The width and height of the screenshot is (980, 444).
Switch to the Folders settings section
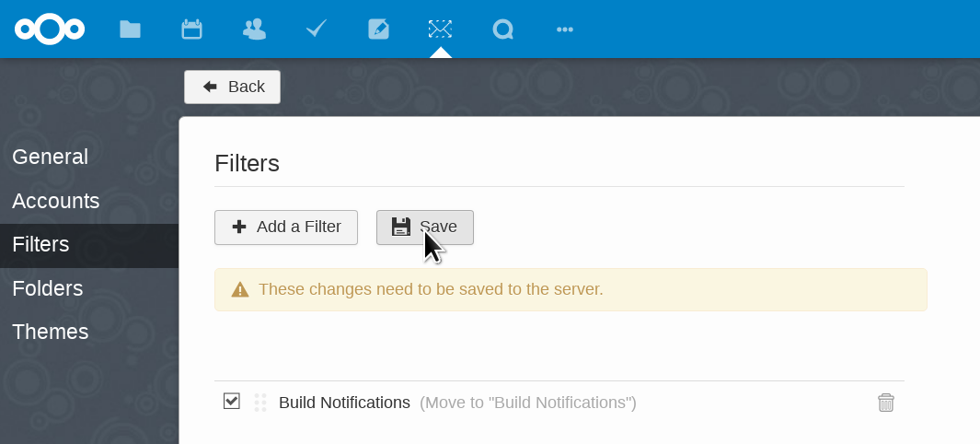point(48,288)
